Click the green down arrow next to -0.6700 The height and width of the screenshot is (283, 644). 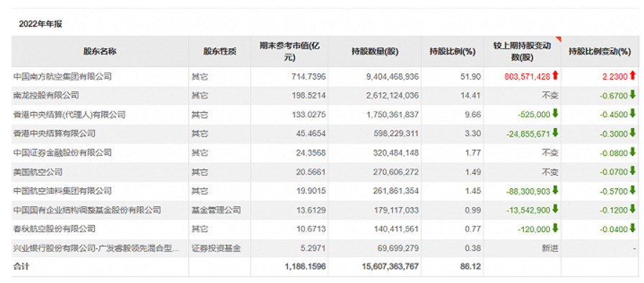tap(632, 95)
